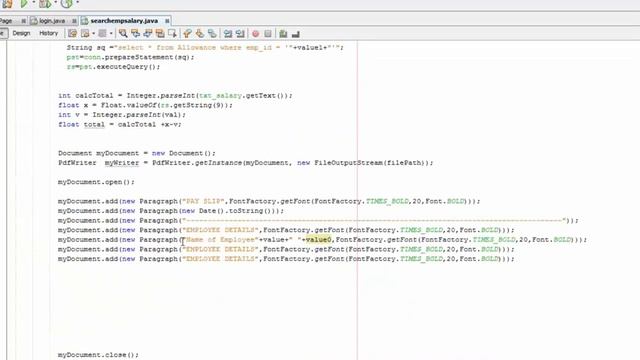
Task: Open the Profile Project dropdown arrow
Action: 78,3
